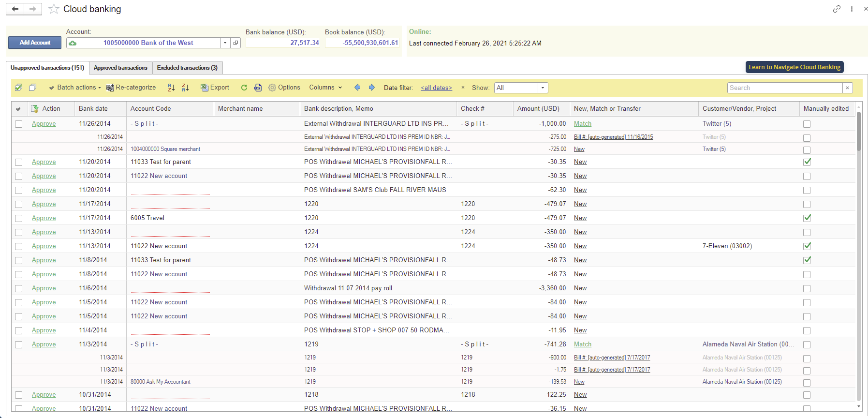Refresh the transactions list
This screenshot has width=868, height=418.
point(244,88)
